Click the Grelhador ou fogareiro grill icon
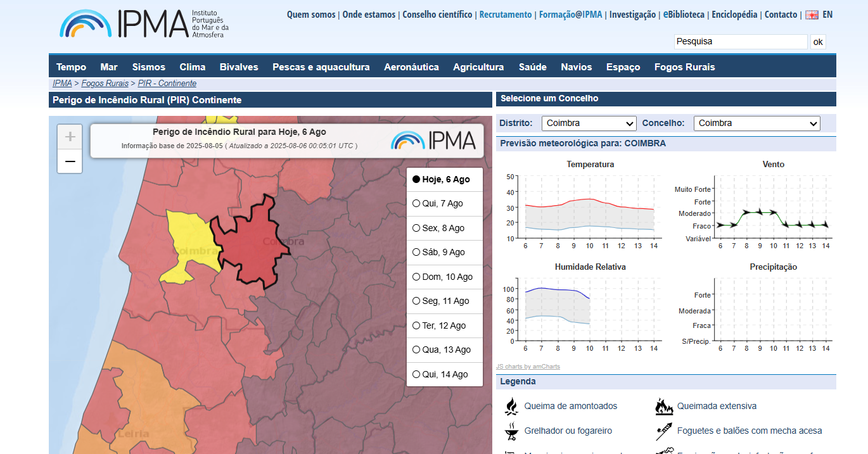 [x=511, y=431]
